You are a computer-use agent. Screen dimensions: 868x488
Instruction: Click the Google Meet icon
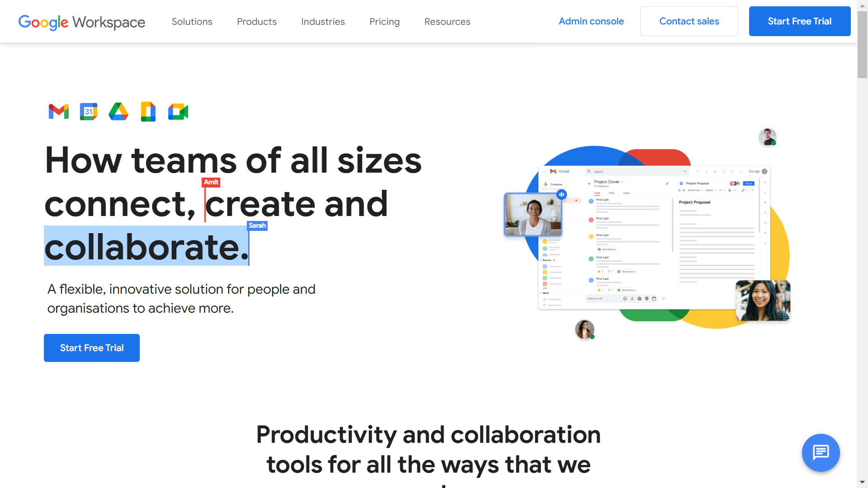pos(179,111)
